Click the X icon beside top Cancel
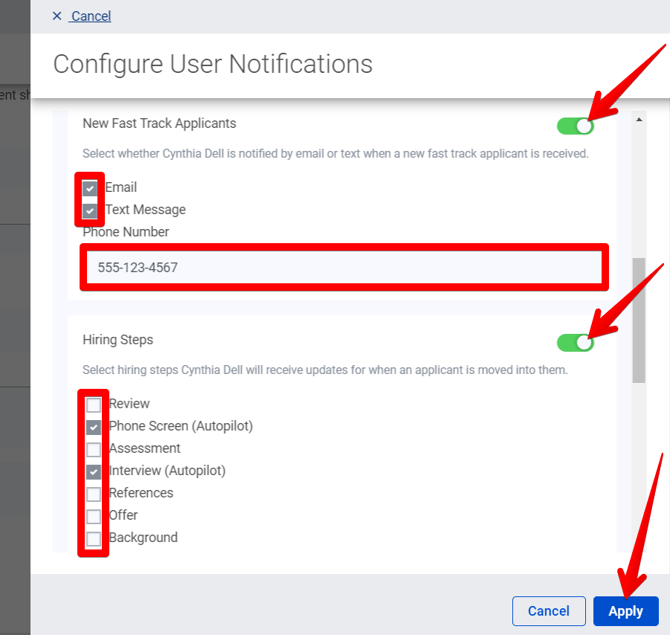The image size is (670, 635). tap(57, 16)
